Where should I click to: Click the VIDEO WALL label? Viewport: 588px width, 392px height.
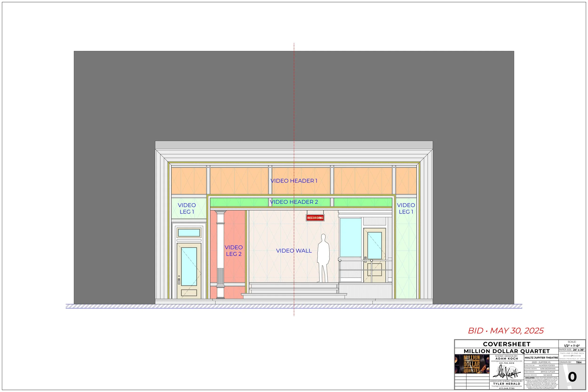(294, 251)
